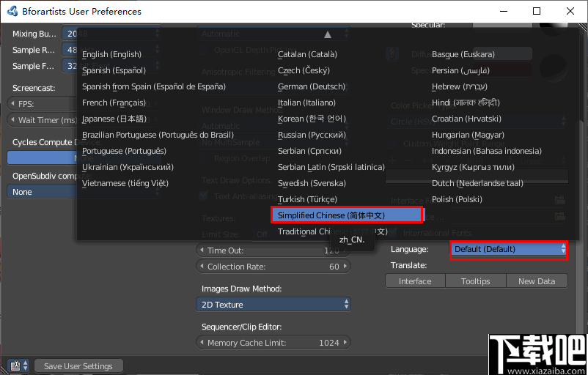Click the Bforartists logo in title bar
The image size is (588, 375).
12,11
